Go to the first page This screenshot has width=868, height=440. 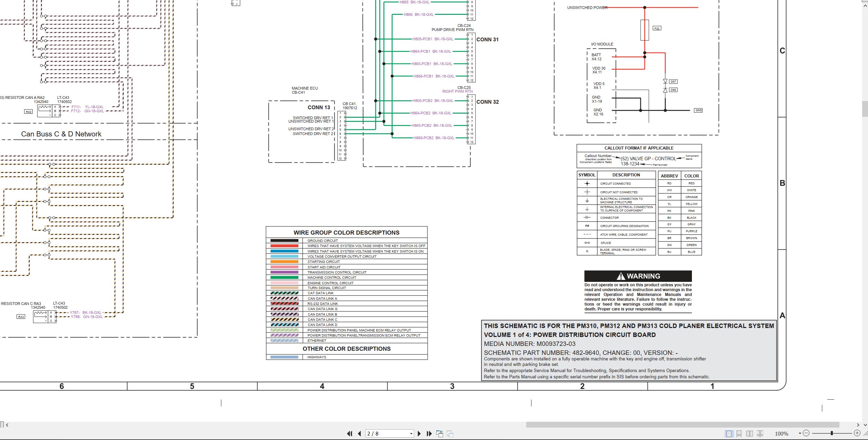coord(349,433)
